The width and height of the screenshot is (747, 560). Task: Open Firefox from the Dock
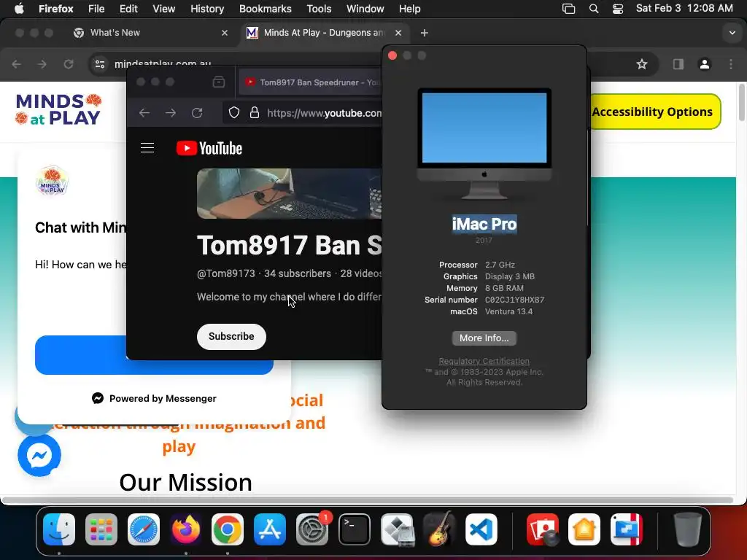185,529
